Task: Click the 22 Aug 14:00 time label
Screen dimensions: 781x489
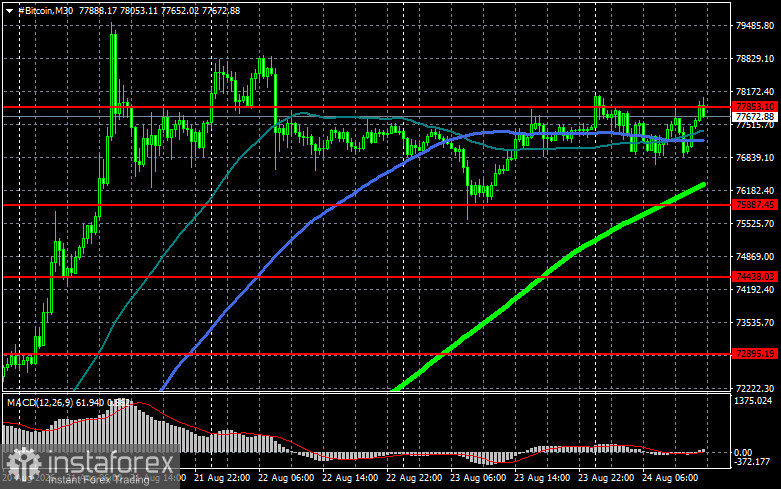Action: (x=350, y=478)
